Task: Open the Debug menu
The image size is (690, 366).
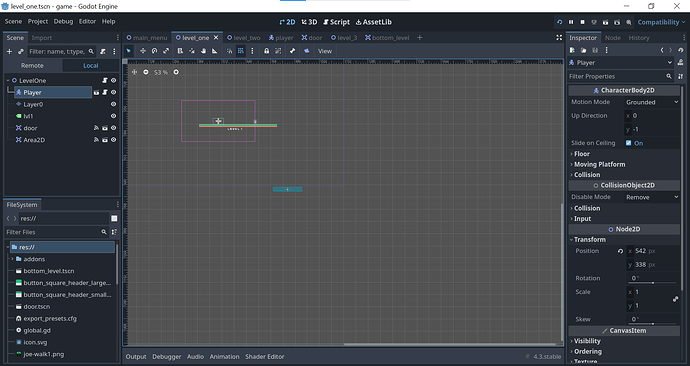Action: (63, 21)
